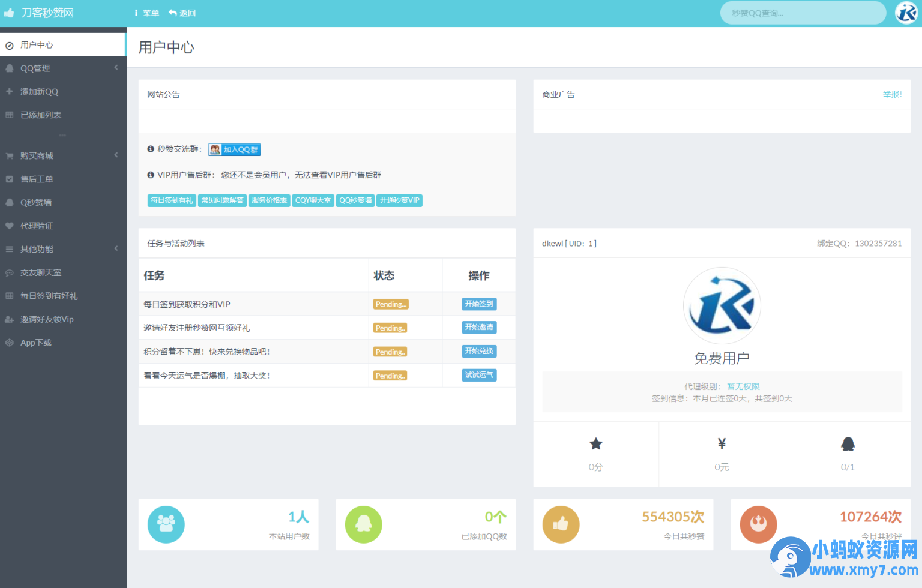Expand the 购买商城 sidebar menu

click(x=63, y=155)
